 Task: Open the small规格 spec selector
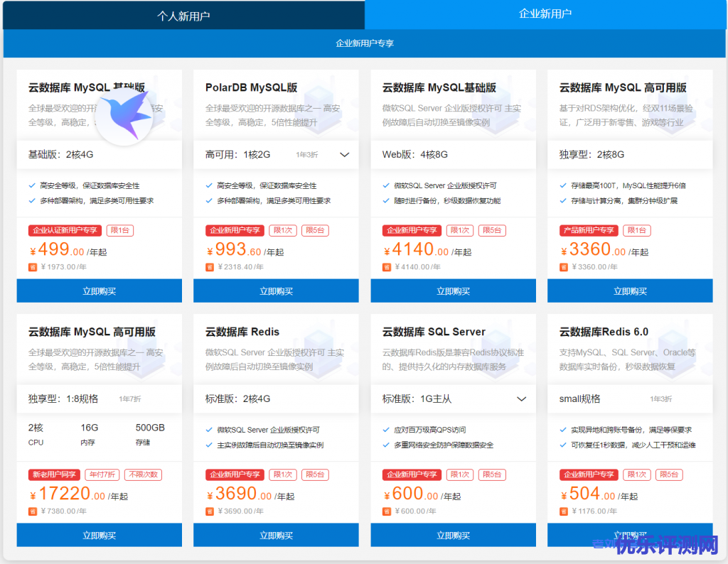coord(629,399)
